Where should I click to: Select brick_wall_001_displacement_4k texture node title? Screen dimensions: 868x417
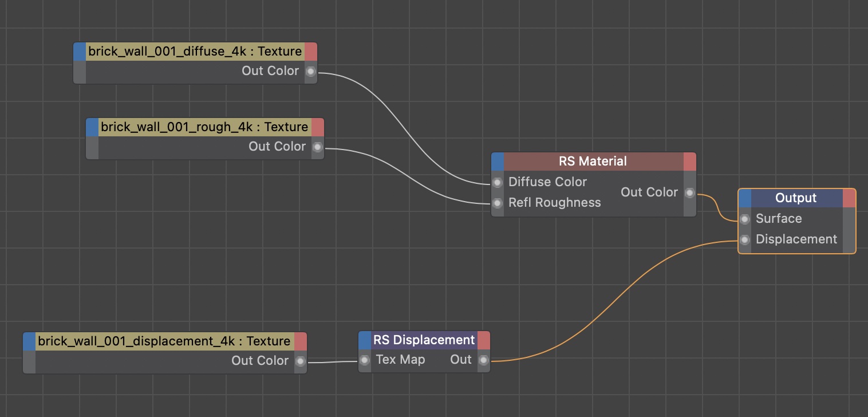pyautogui.click(x=164, y=341)
